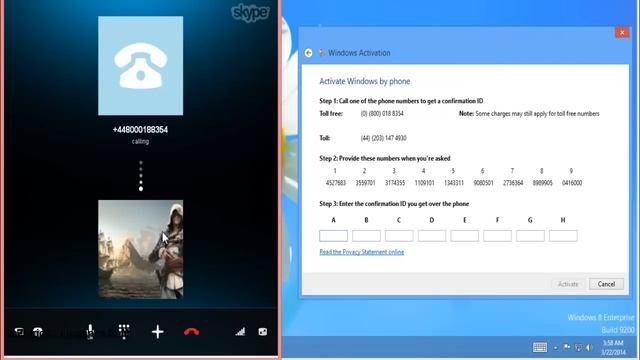This screenshot has height=360, width=640.
Task: Click the number +448000188354 in Skype
Action: click(x=140, y=130)
